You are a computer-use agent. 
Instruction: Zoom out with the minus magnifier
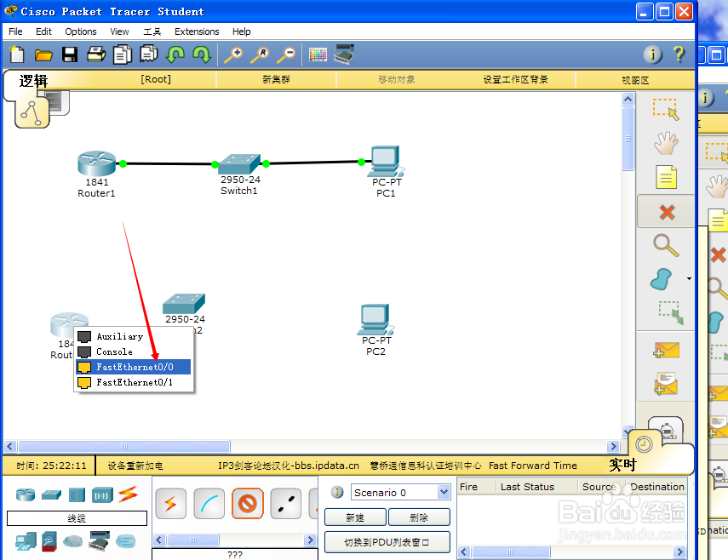click(286, 54)
